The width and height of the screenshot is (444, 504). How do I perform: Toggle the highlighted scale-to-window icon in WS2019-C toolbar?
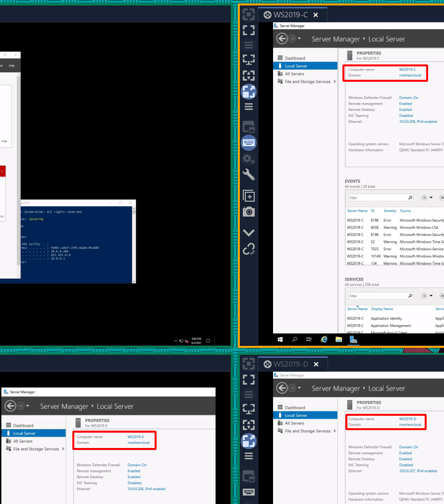click(249, 92)
